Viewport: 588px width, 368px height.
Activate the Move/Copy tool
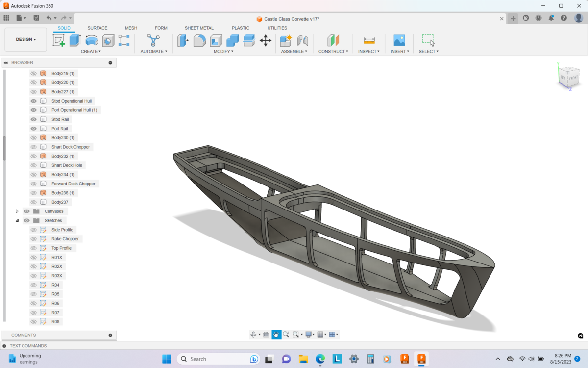(x=266, y=40)
